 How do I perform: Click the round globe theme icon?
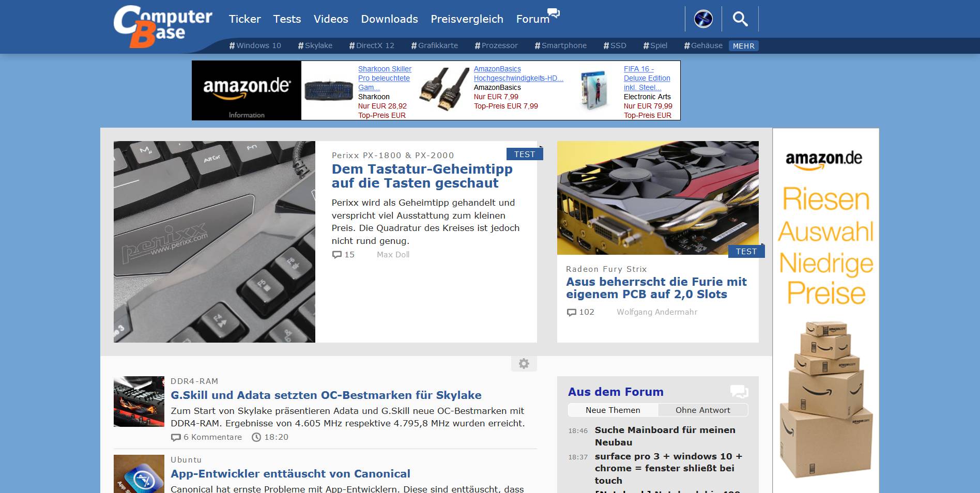(703, 19)
